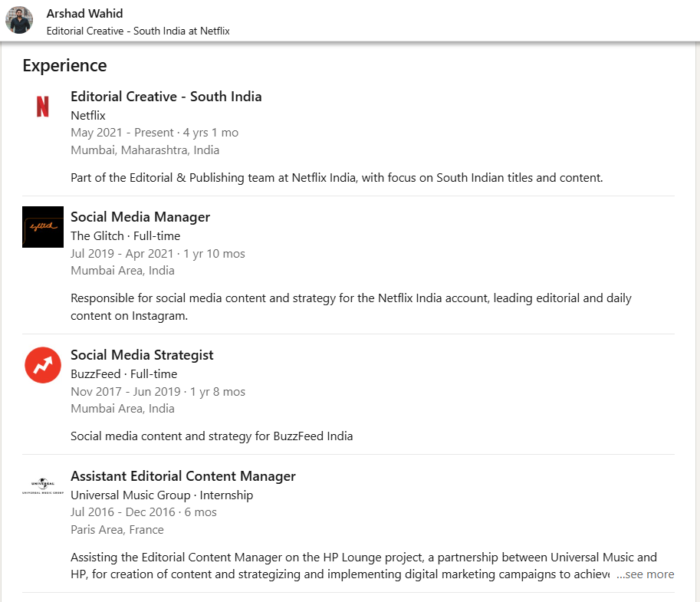Viewport: 700px width, 602px height.
Task: Click the BuzzFeed India strategy description
Action: [x=212, y=436]
